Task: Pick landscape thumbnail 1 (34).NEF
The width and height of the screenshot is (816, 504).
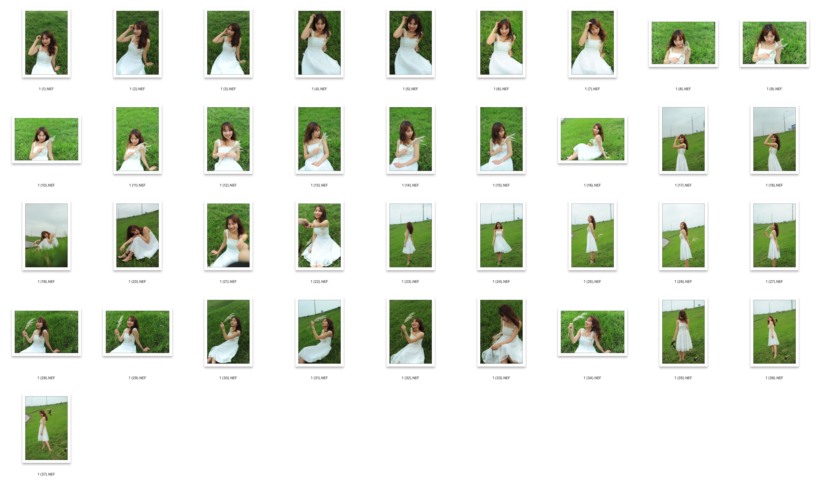Action: pyautogui.click(x=592, y=332)
